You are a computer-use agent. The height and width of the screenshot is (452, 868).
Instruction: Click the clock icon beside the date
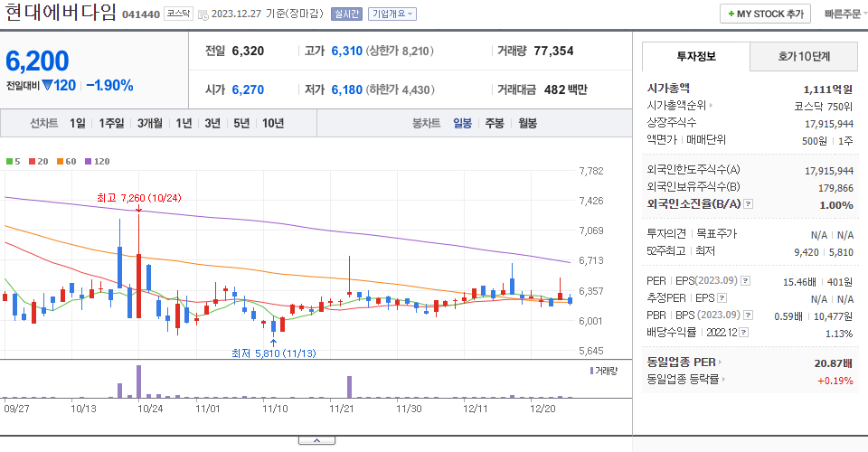point(203,15)
